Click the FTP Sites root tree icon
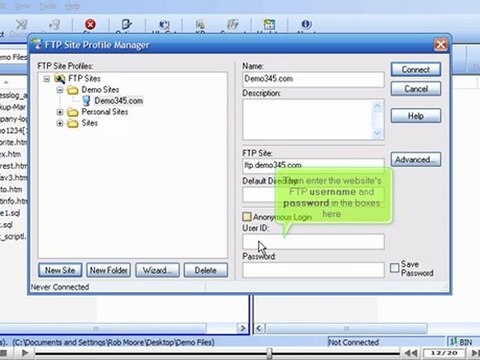480x360 pixels. pyautogui.click(x=60, y=79)
